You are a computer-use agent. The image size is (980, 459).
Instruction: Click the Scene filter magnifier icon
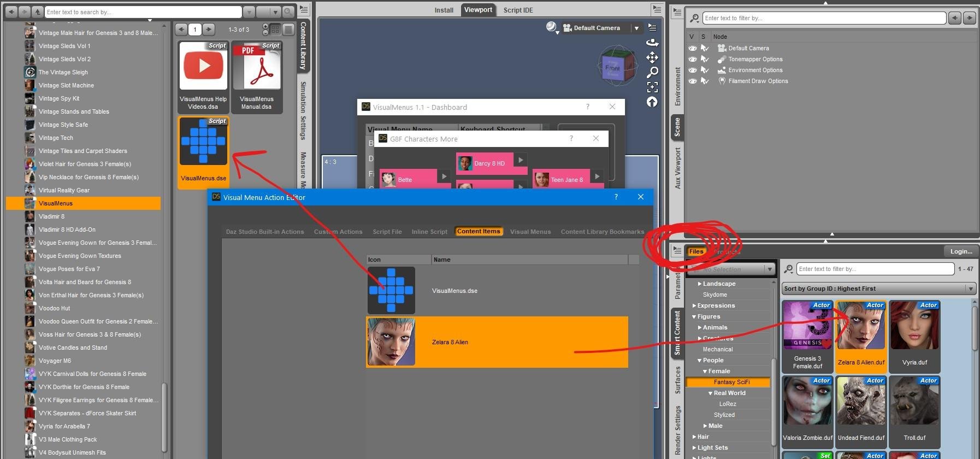694,18
